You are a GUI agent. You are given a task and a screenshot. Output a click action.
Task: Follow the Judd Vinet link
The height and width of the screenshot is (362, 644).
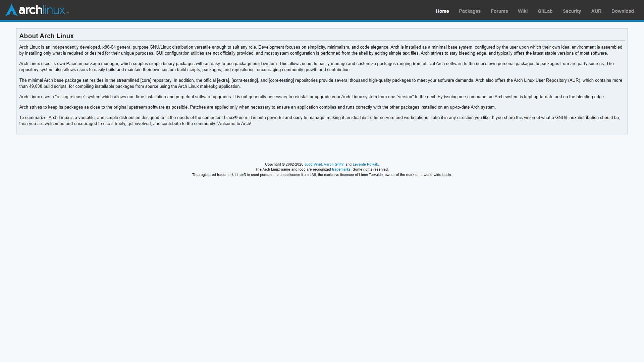pos(313,164)
